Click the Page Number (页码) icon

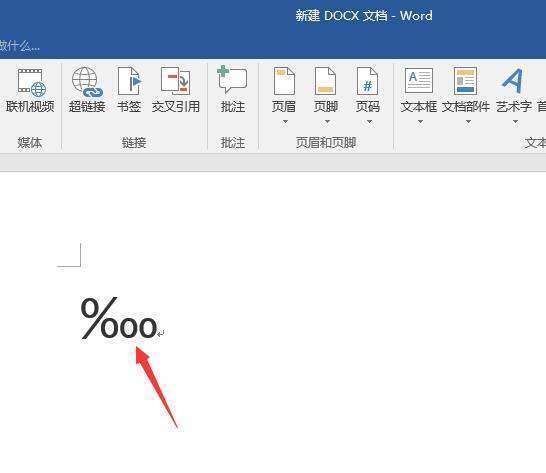[x=368, y=81]
